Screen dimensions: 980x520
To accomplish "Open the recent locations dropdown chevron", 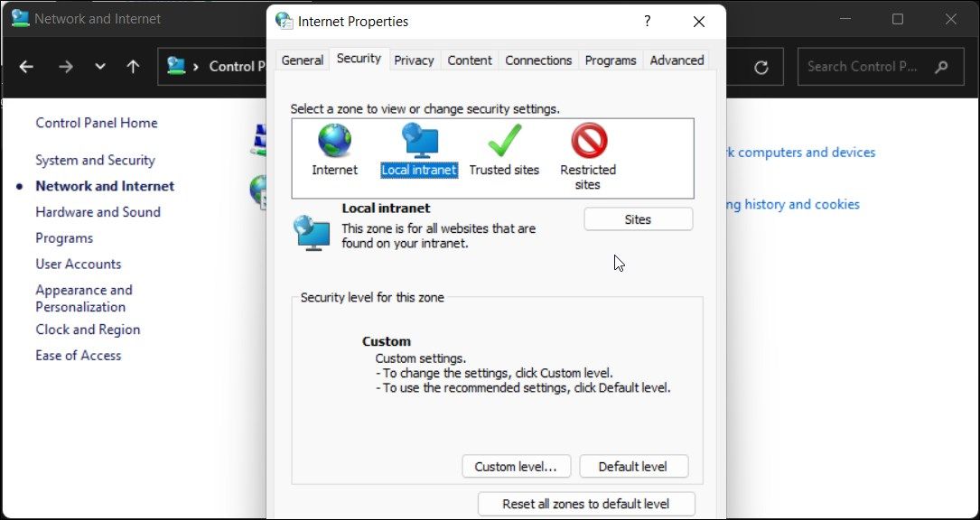I will 99,66.
